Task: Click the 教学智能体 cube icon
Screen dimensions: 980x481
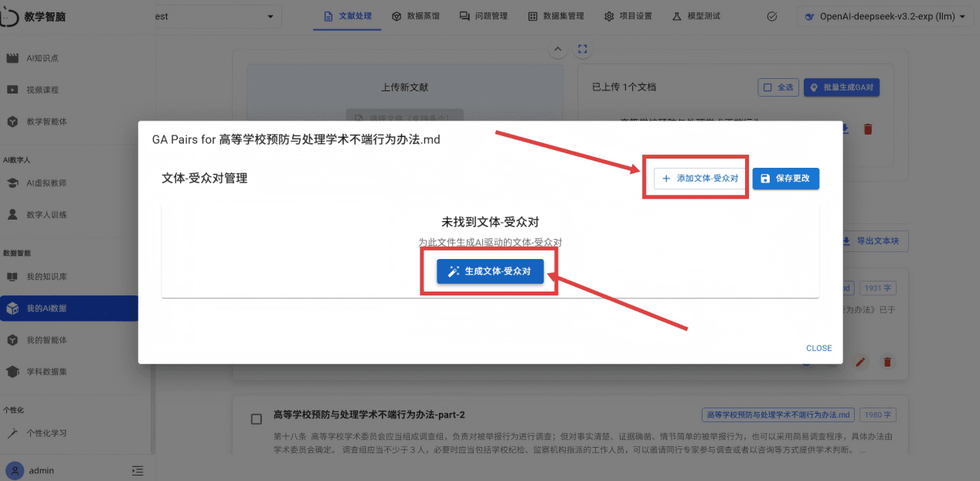Action: coord(12,121)
